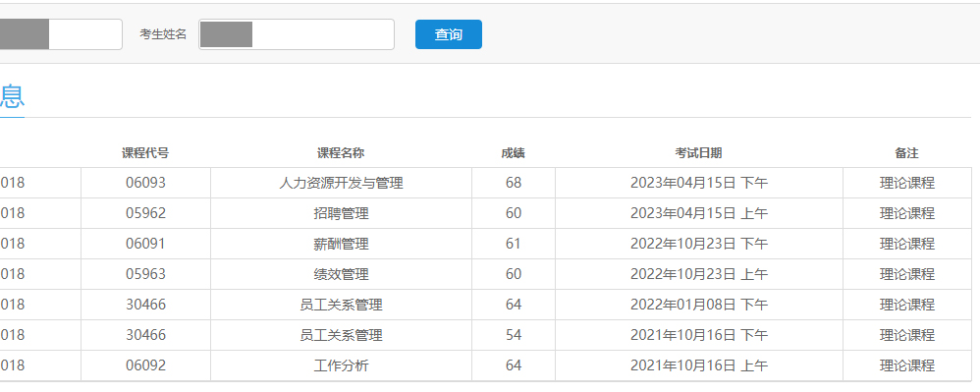Click exam date 2021年10月16日 下午
Image resolution: width=980 pixels, height=392 pixels.
point(699,335)
